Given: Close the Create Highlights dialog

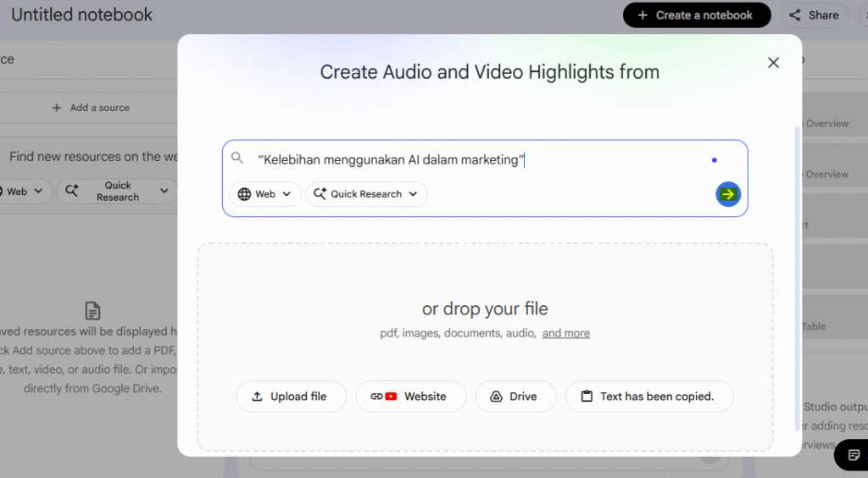Looking at the screenshot, I should (x=772, y=63).
